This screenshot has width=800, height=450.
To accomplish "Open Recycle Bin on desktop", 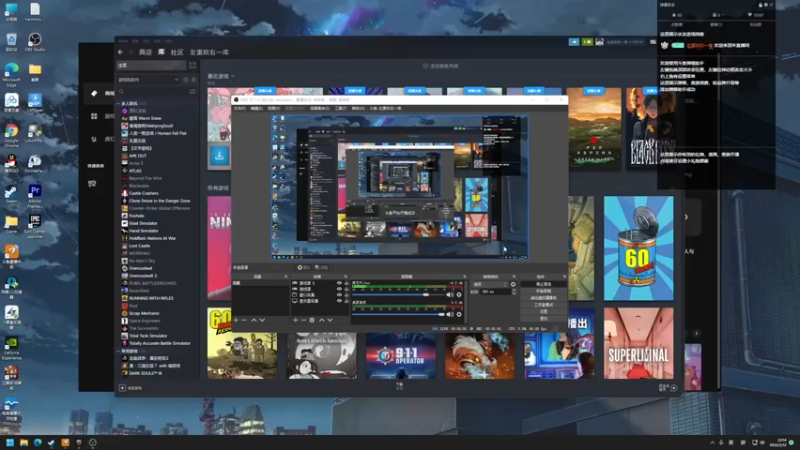I will point(11,42).
